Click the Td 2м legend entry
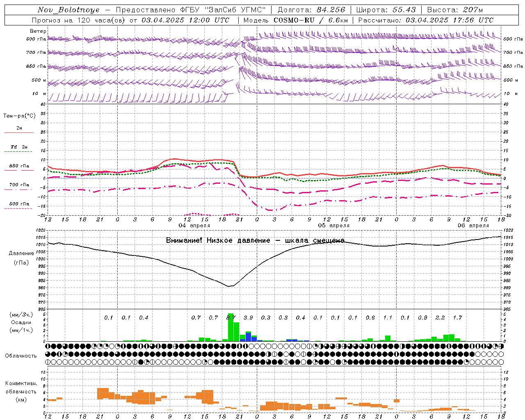525x420 pixels. pos(19,147)
